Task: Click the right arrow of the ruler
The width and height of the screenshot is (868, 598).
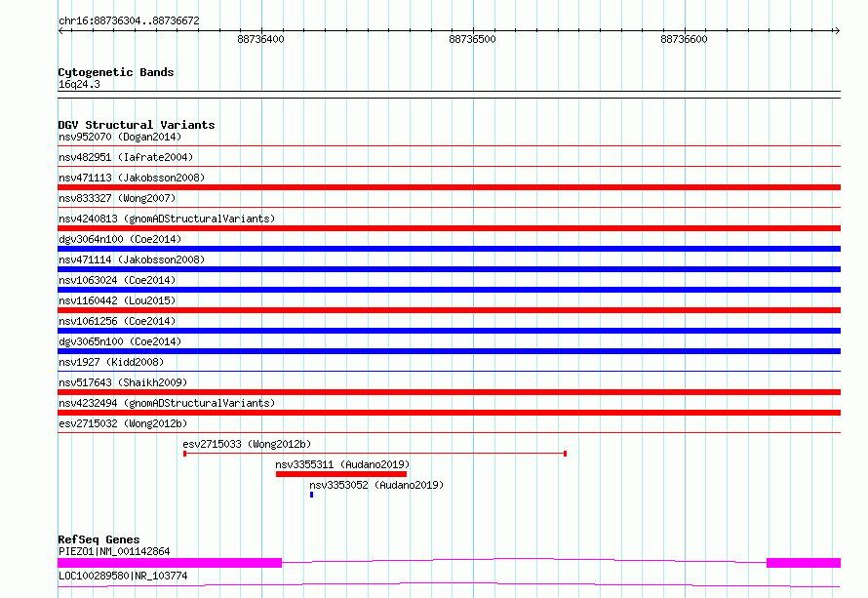Action: [x=837, y=31]
